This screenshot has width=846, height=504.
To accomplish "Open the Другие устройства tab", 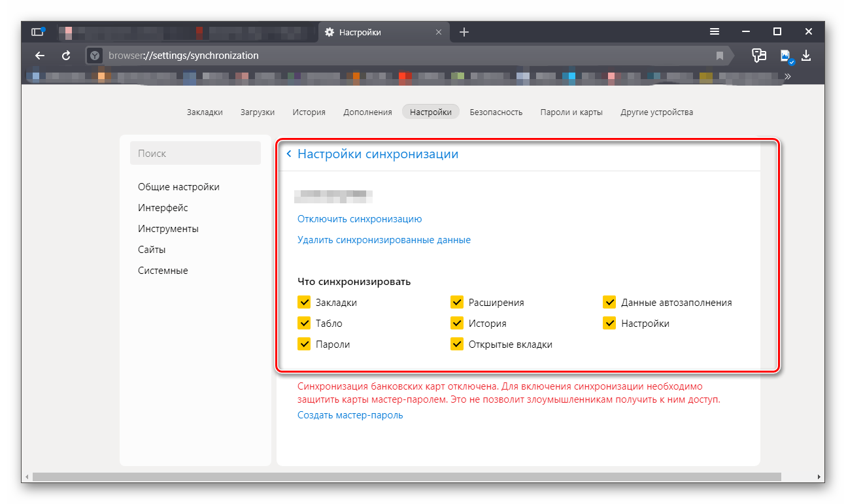I will pos(656,112).
